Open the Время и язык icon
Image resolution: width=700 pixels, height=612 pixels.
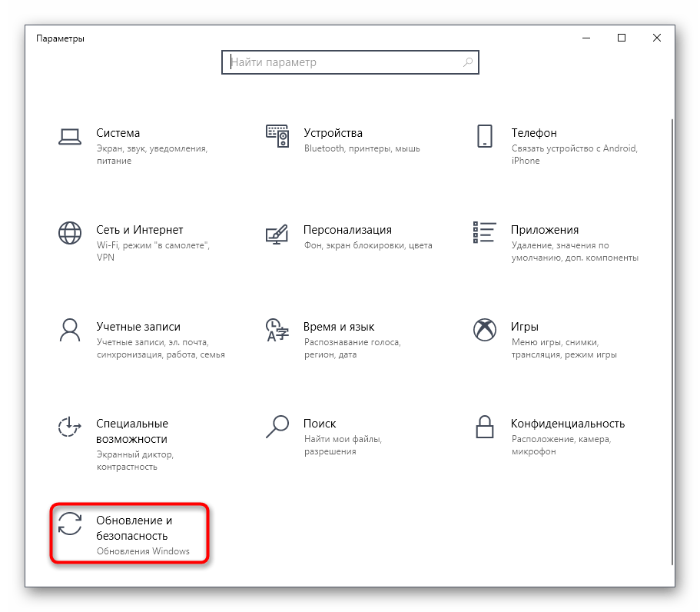point(277,330)
